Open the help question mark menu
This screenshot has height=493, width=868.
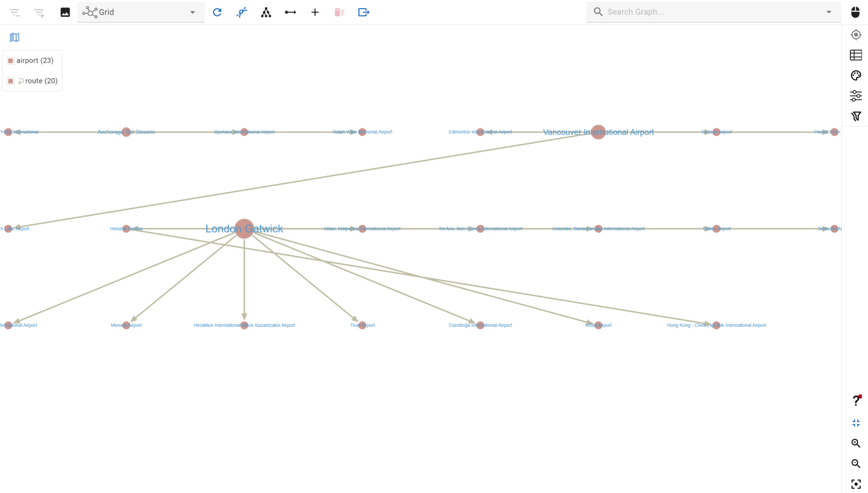point(856,399)
